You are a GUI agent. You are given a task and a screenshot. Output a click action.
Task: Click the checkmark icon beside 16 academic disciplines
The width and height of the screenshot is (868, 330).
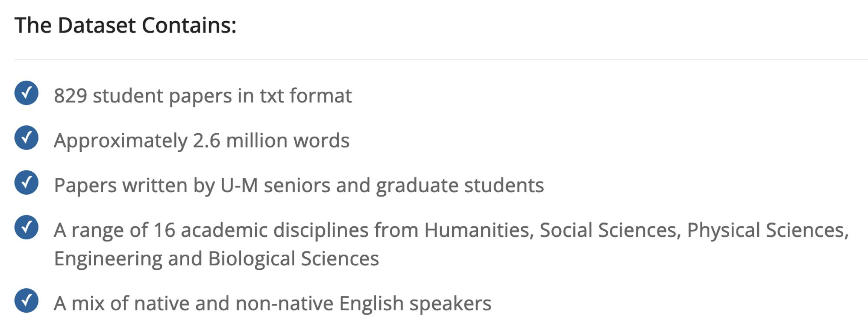26,227
